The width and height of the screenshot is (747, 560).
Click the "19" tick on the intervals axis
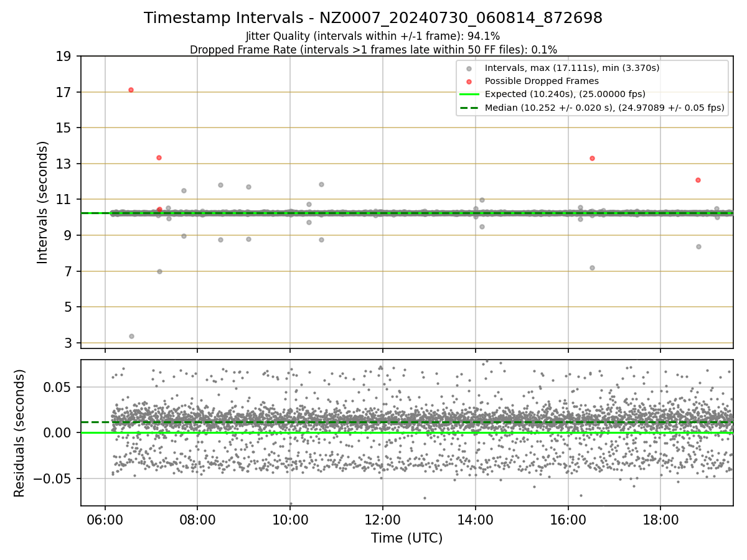click(64, 56)
